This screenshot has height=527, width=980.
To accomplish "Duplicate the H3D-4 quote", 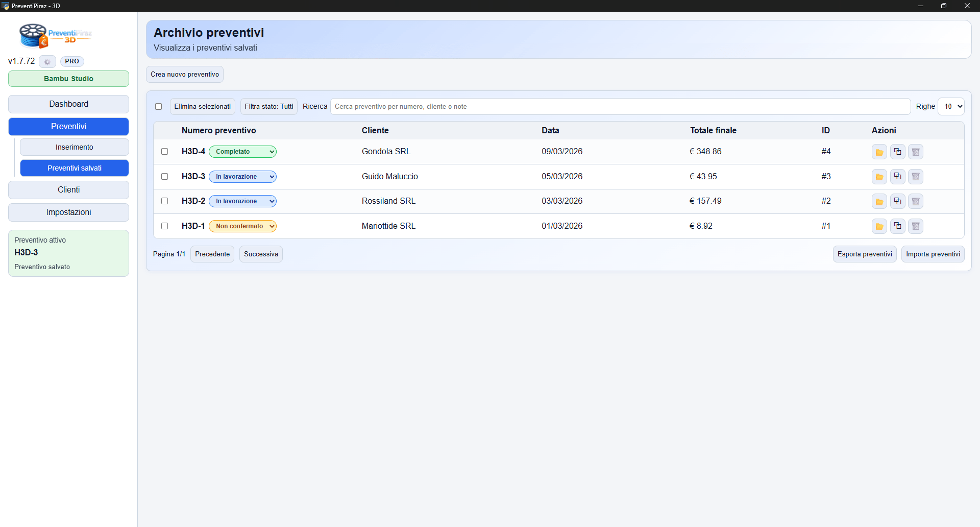I will [x=897, y=152].
